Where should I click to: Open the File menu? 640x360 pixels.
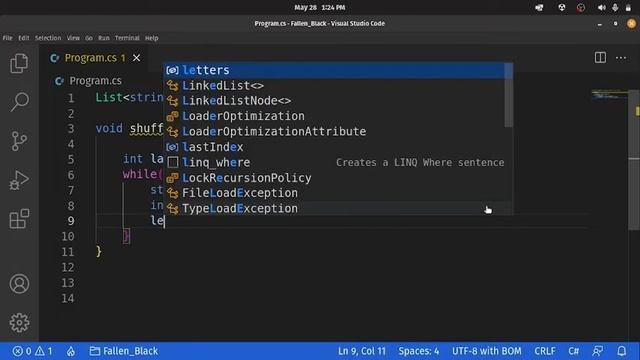tap(7, 38)
